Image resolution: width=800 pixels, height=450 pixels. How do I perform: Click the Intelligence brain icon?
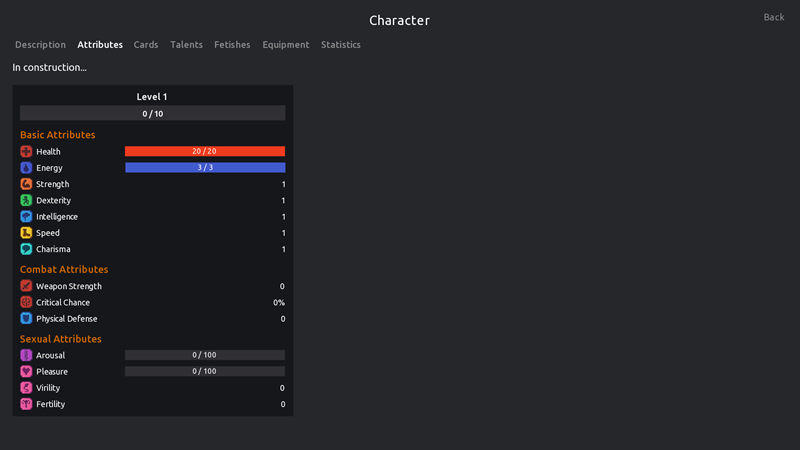click(26, 216)
